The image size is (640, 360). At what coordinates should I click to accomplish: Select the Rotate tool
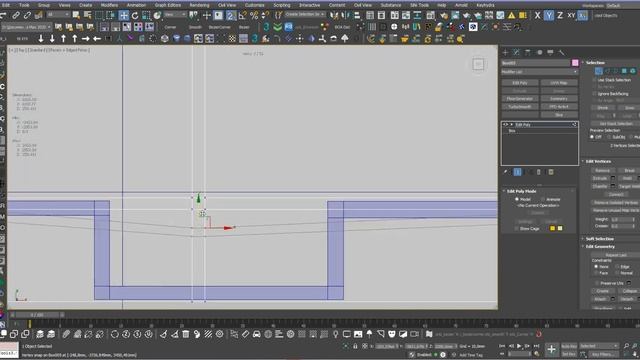click(135, 16)
